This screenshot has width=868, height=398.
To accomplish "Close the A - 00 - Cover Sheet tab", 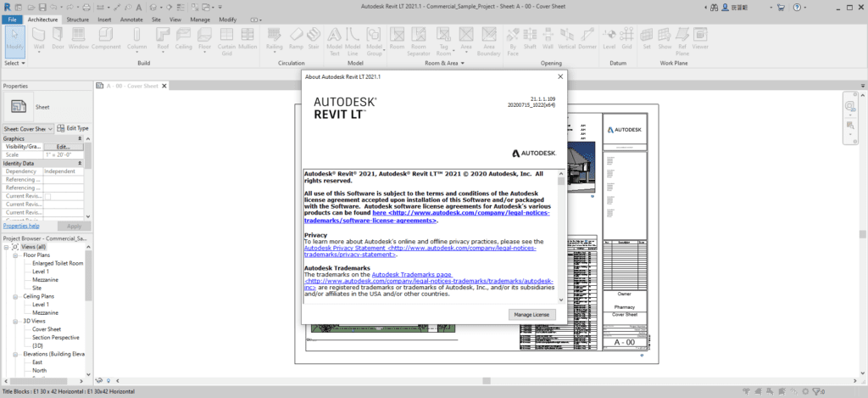I will tap(165, 86).
